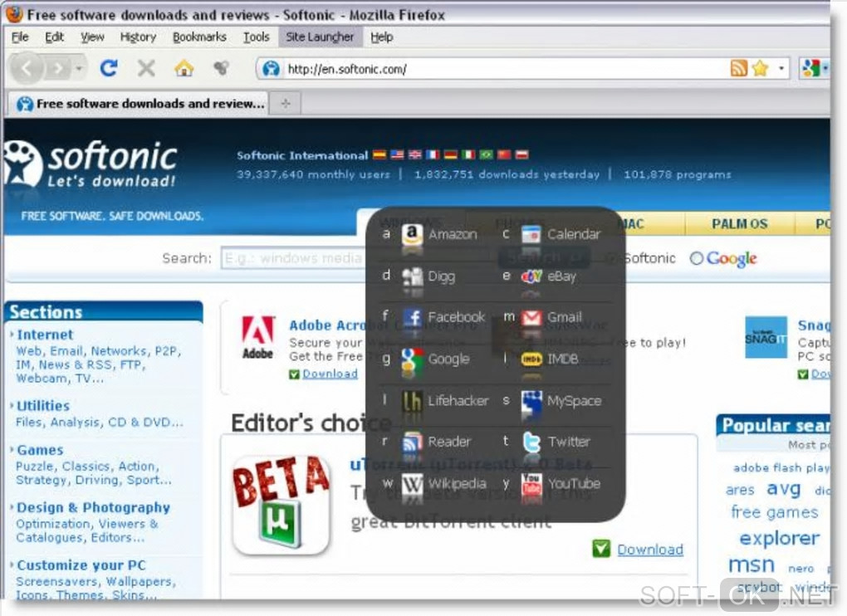Screen dimensions: 847x616
Task: Launch Gmail from the Site Launcher overlay
Action: tap(542, 317)
